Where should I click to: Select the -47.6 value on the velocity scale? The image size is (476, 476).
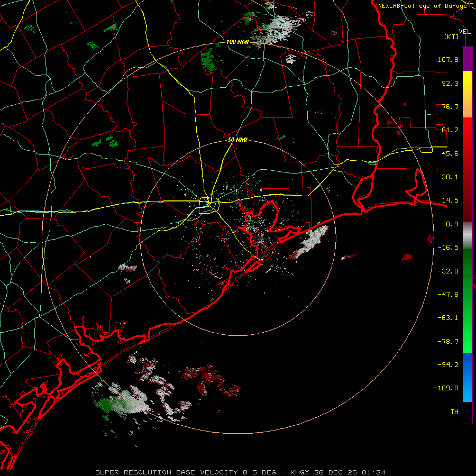[x=448, y=295]
